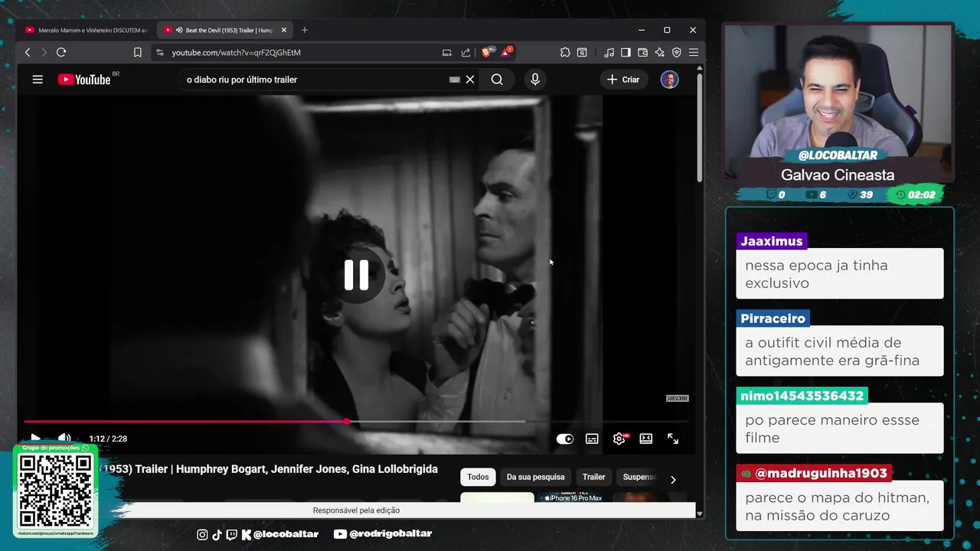
Task: Open a new browser tab
Action: tap(305, 30)
